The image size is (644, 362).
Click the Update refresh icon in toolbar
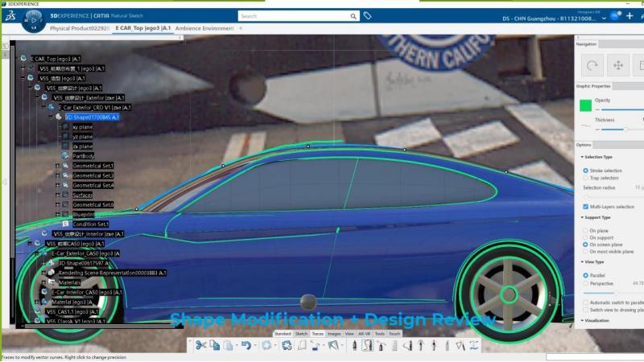pos(287,346)
